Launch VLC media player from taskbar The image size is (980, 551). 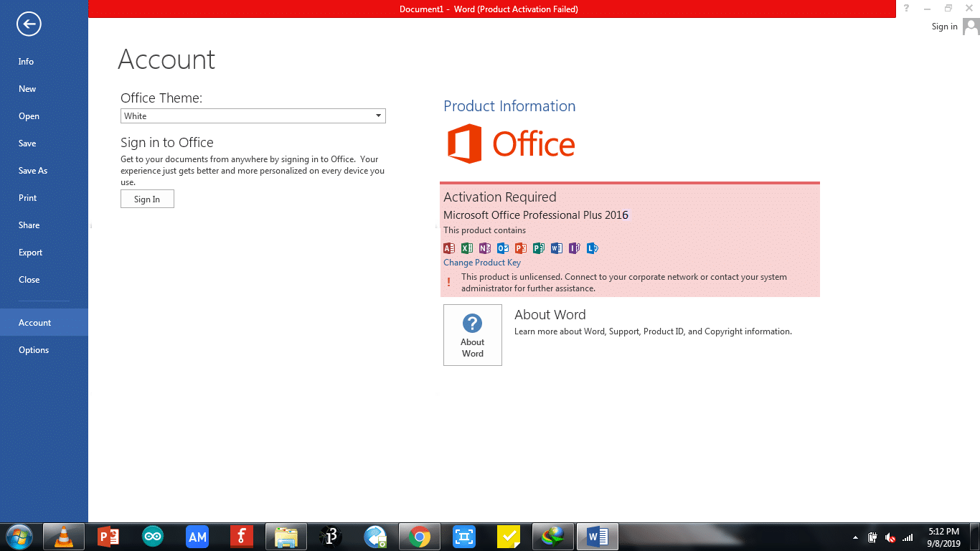[64, 537]
